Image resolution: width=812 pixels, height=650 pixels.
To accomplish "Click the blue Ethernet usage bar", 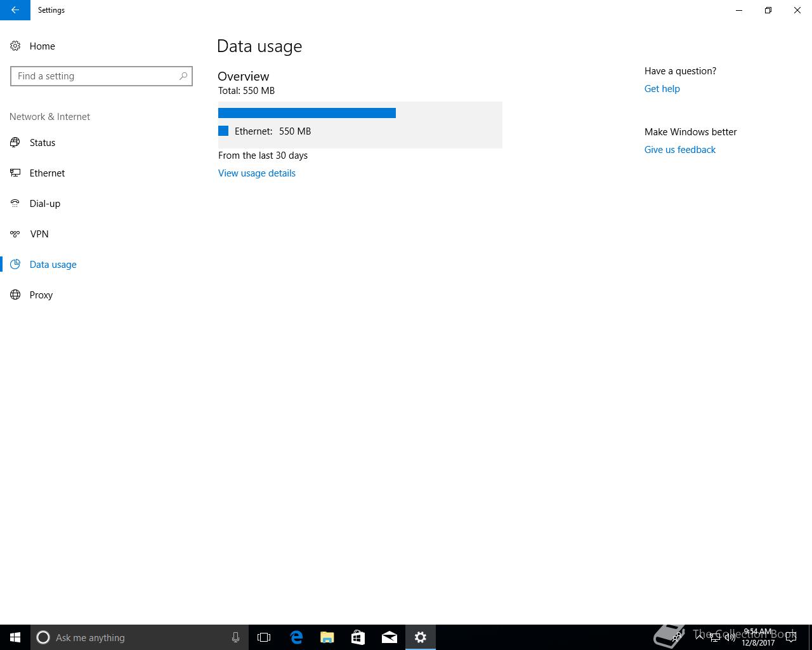I will (307, 113).
